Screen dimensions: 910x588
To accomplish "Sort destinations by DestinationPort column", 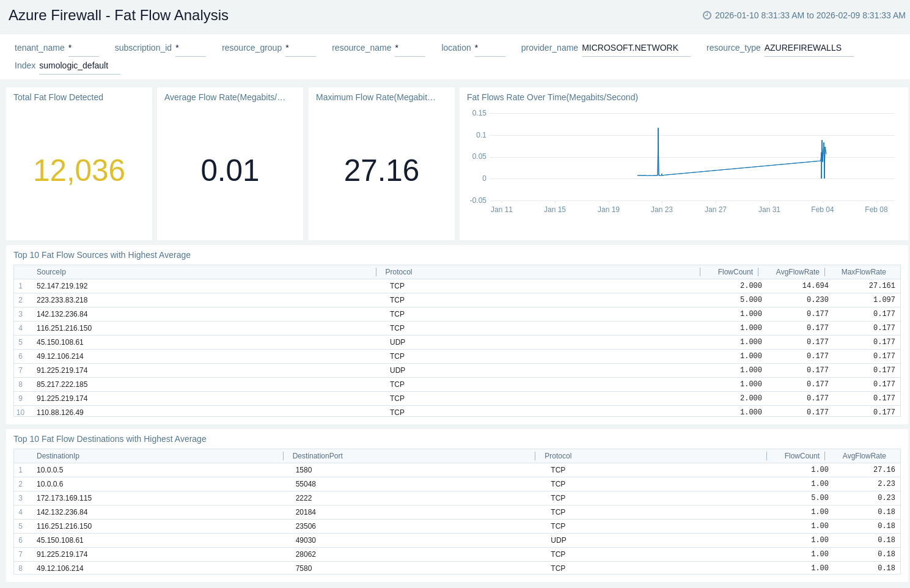I will click(x=317, y=456).
